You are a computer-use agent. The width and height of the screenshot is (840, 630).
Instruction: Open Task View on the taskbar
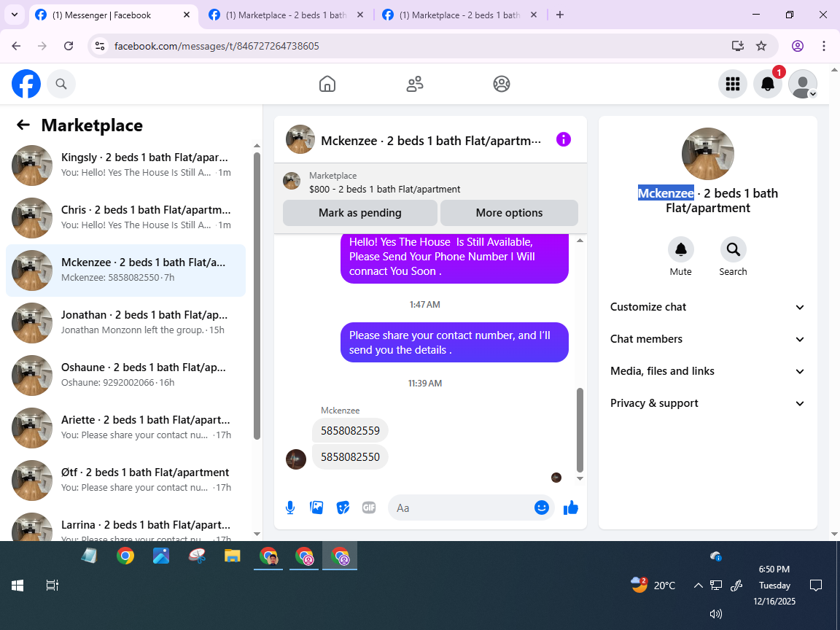52,586
